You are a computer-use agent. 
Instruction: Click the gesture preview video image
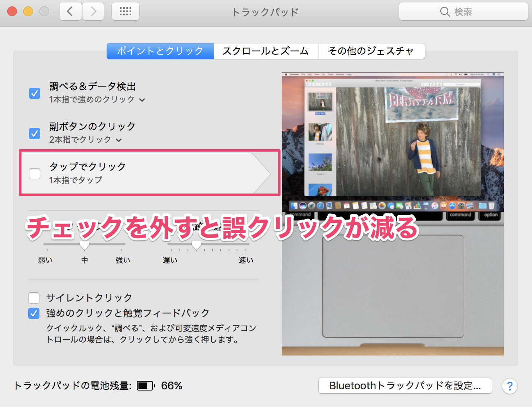[x=392, y=213]
